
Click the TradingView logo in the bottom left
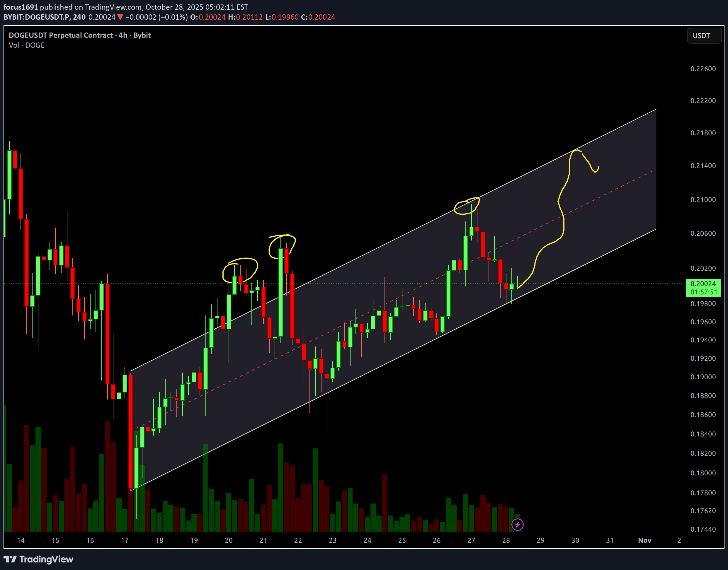38,559
